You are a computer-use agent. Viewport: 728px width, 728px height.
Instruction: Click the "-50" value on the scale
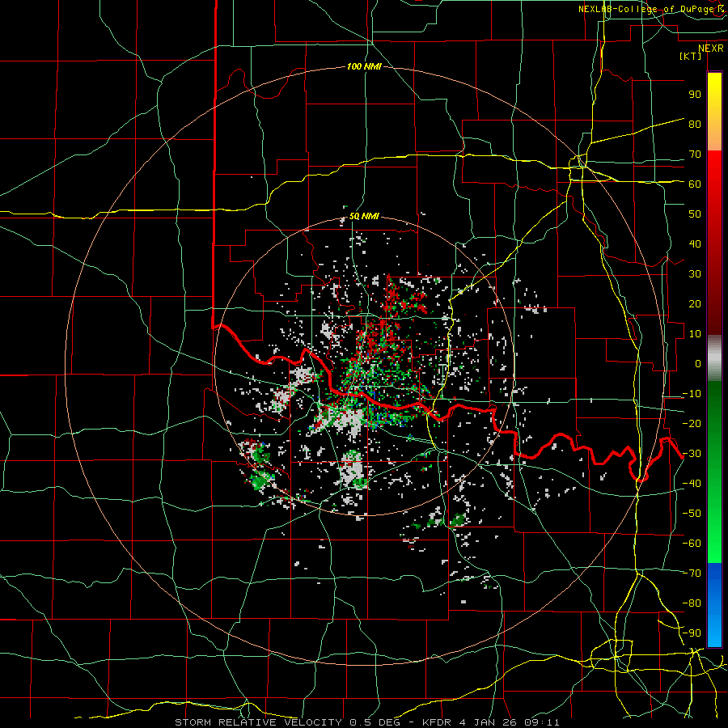coord(692,514)
